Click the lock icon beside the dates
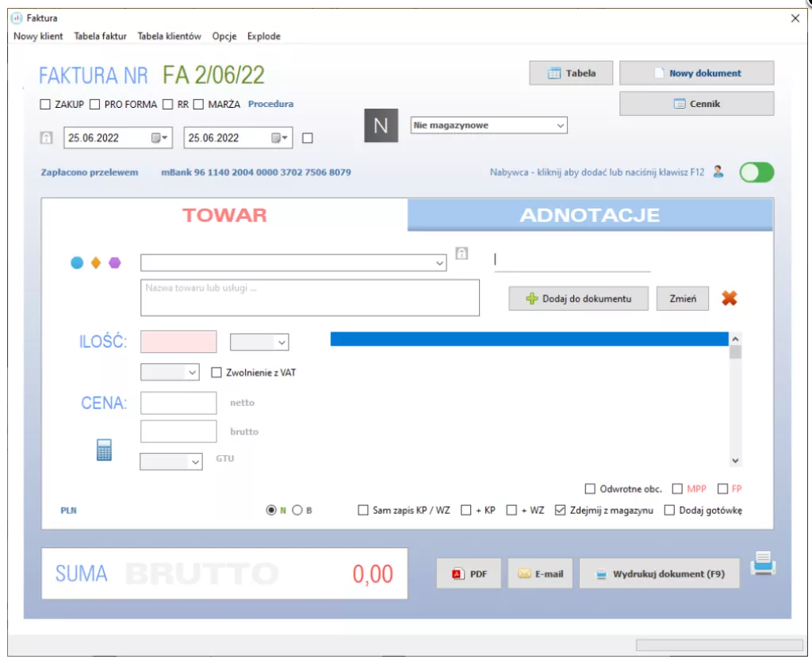 pyautogui.click(x=47, y=138)
